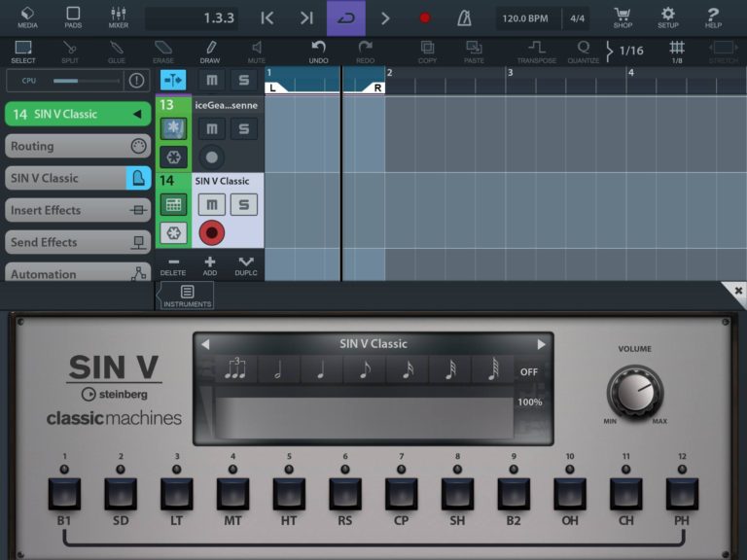Open the Routing section
The image size is (747, 560).
coord(78,146)
